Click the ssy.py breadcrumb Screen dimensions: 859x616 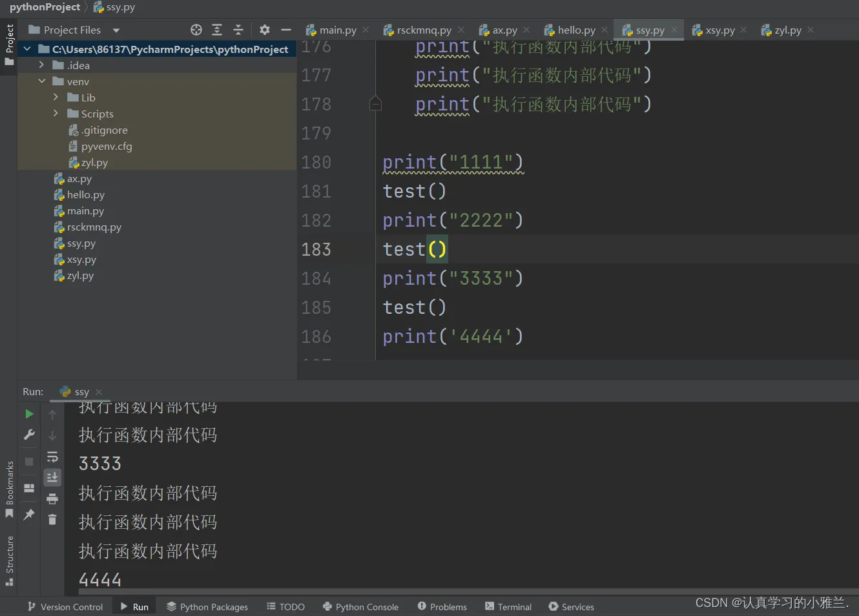pos(114,7)
